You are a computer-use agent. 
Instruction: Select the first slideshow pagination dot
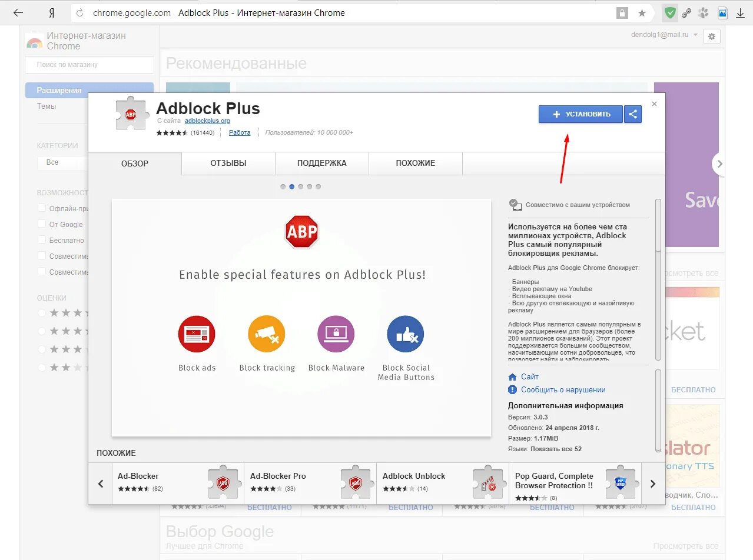(x=283, y=186)
